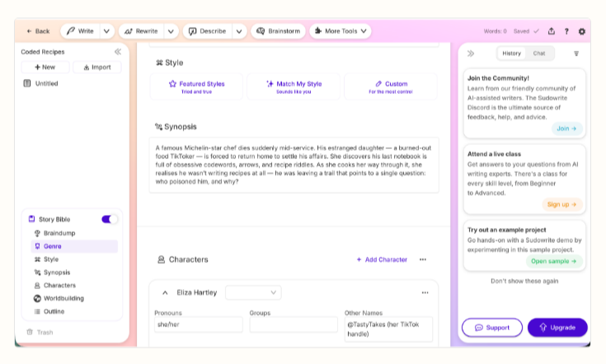Image resolution: width=606 pixels, height=364 pixels.
Task: Open Eliza Hartley card options menu
Action: [x=425, y=292]
